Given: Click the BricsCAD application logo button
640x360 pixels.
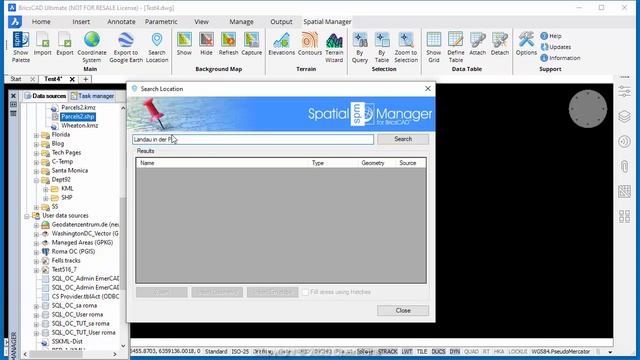Looking at the screenshot, I should point(15,22).
